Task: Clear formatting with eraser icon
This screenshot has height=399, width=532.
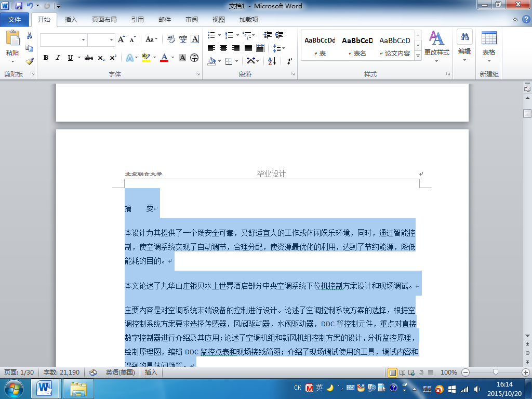Action: click(170, 39)
